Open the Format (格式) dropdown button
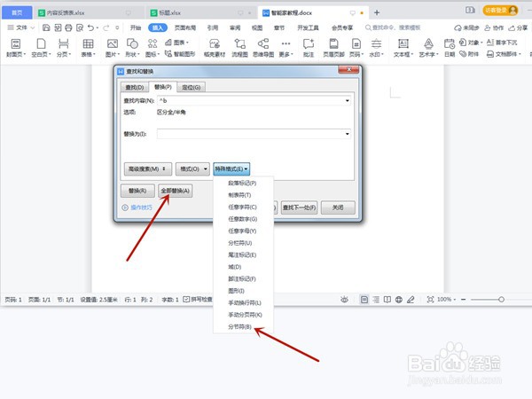Screen dimensions: 532x399 pyautogui.click(x=192, y=169)
